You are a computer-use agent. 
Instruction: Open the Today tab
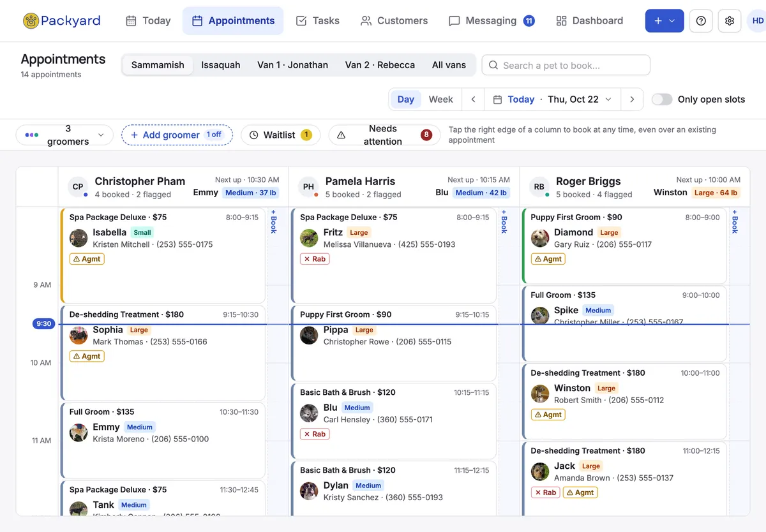point(148,21)
